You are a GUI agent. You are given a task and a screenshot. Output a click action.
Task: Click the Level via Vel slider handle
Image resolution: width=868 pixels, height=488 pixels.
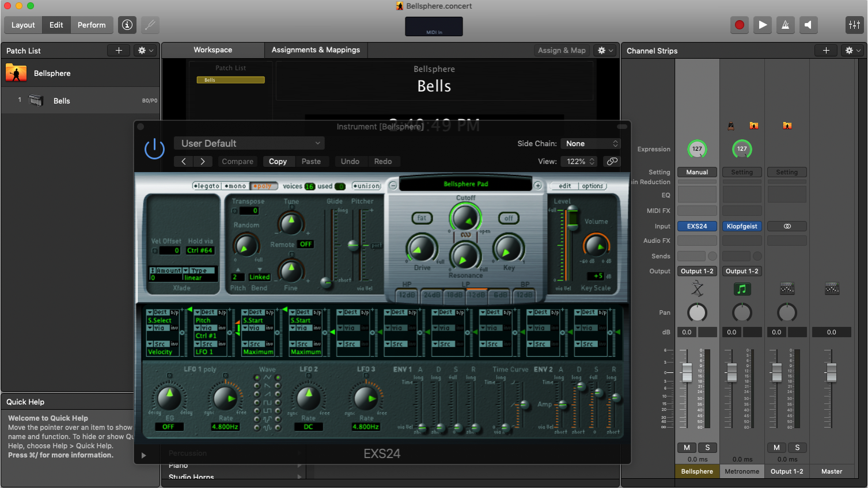click(572, 219)
